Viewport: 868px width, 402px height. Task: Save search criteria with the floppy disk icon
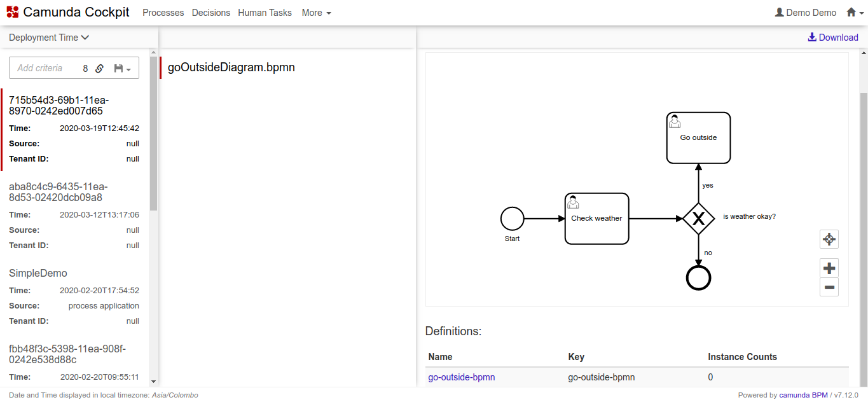tap(118, 67)
